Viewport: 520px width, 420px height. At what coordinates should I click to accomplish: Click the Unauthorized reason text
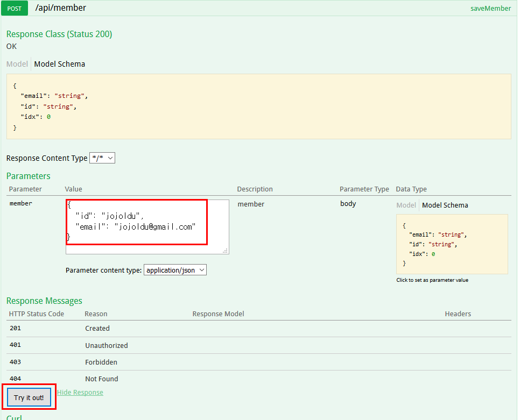click(x=107, y=345)
